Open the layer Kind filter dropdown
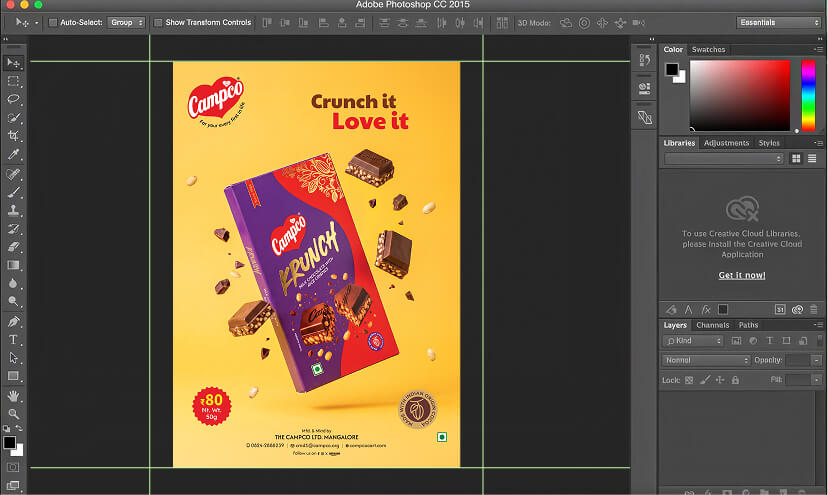Image resolution: width=828 pixels, height=495 pixels. 692,341
